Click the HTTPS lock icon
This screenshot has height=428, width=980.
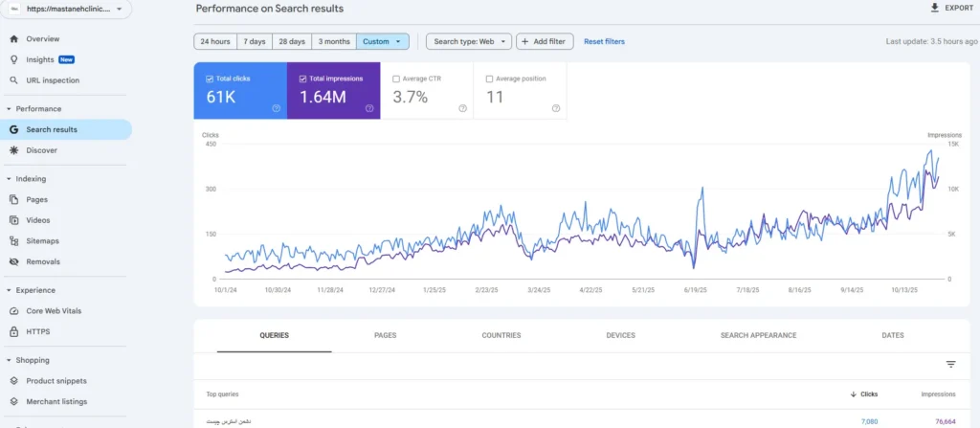click(x=13, y=331)
